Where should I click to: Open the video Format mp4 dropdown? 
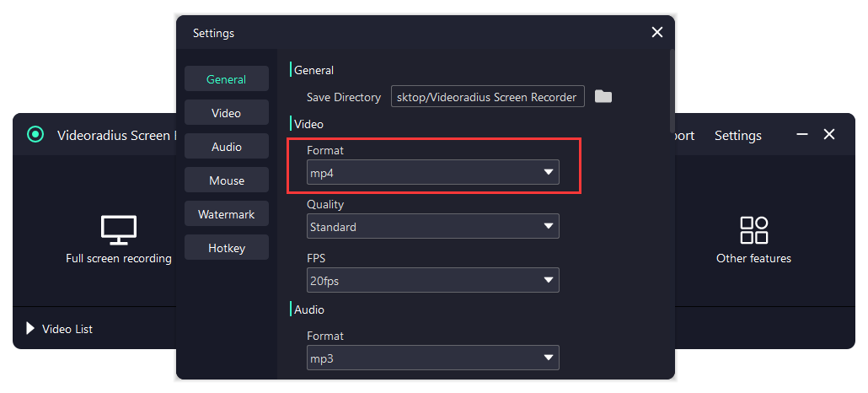click(433, 172)
